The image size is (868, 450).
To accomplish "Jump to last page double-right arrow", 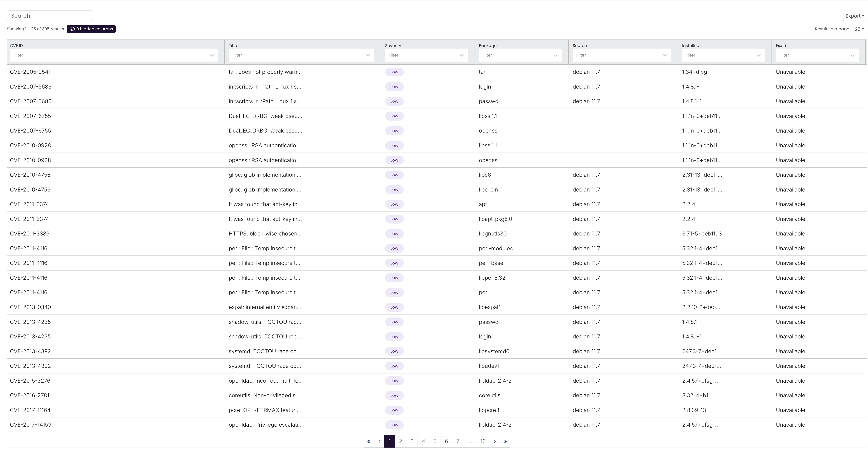I will click(505, 441).
